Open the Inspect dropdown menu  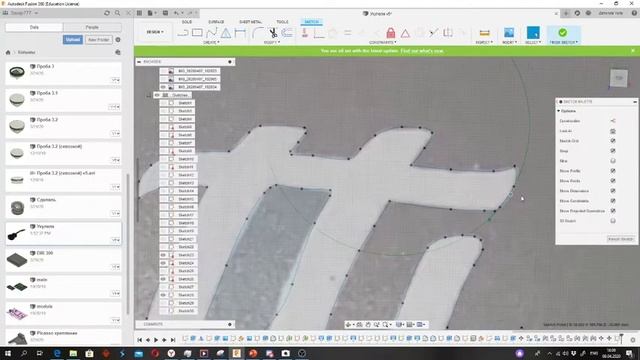(484, 42)
